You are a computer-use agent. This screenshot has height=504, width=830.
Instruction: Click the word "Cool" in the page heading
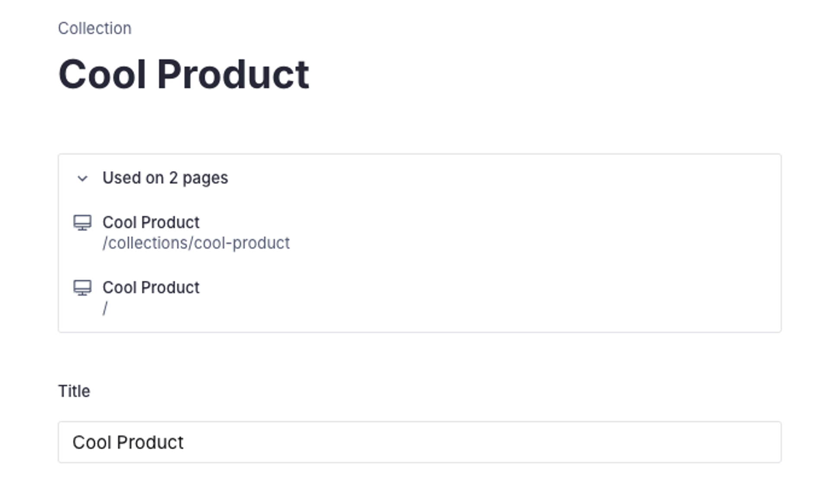pos(102,75)
